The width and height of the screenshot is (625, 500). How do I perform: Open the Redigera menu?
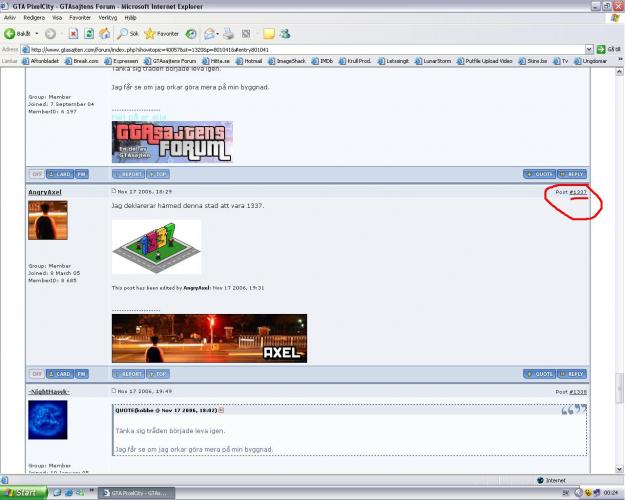34,18
